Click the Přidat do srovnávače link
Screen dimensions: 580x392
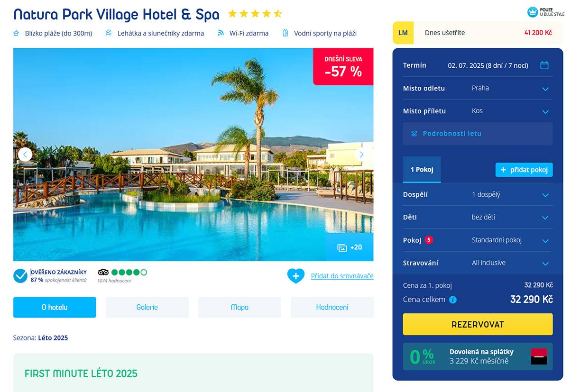pos(342,276)
